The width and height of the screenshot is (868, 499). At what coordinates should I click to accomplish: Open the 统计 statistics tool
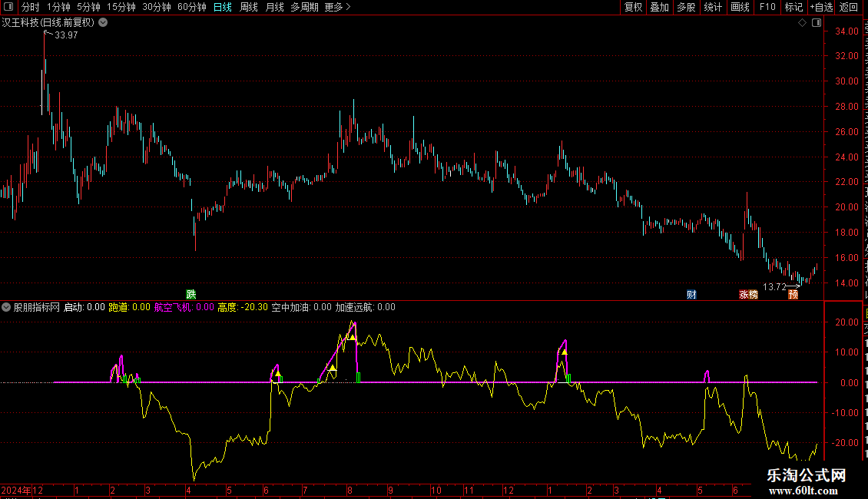click(713, 7)
